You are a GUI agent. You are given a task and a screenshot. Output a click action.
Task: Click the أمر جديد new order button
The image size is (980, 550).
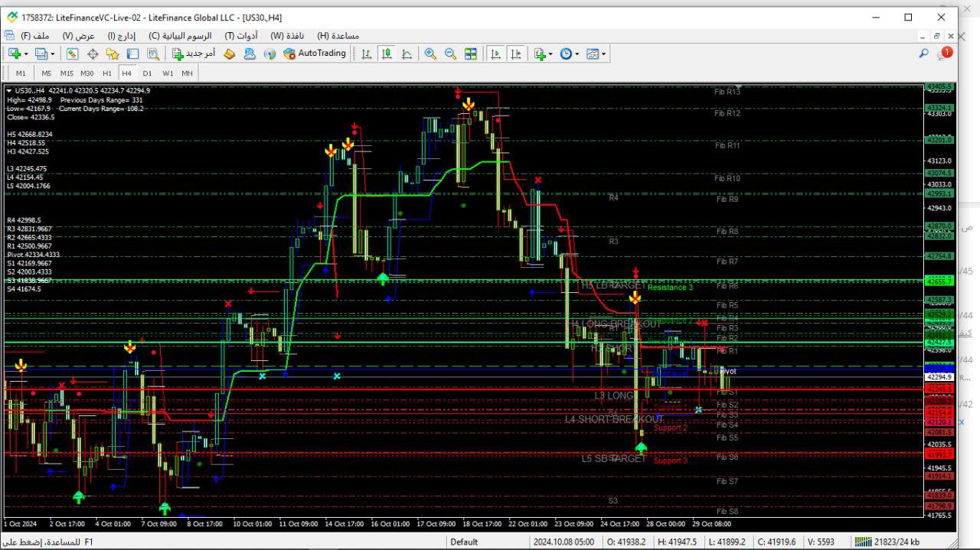click(193, 54)
